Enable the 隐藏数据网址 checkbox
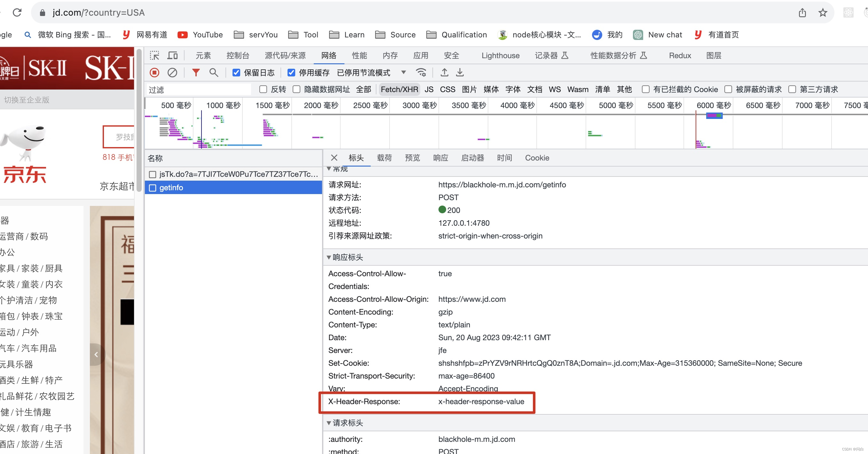The width and height of the screenshot is (868, 454). (296, 89)
